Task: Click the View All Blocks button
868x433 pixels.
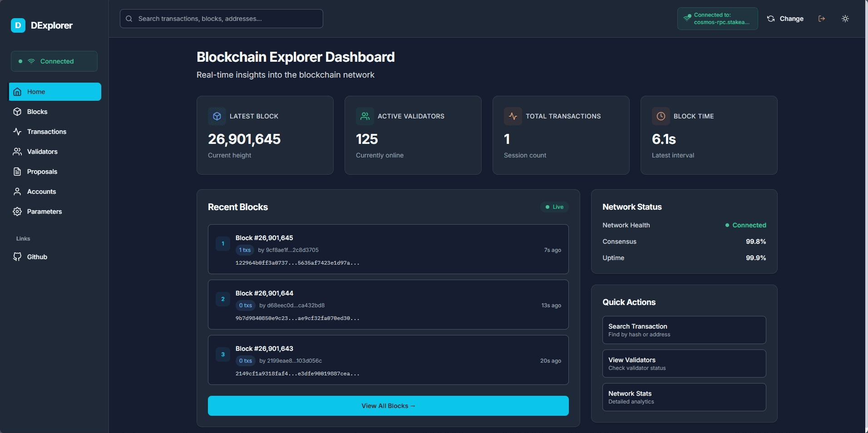Action: (x=388, y=406)
